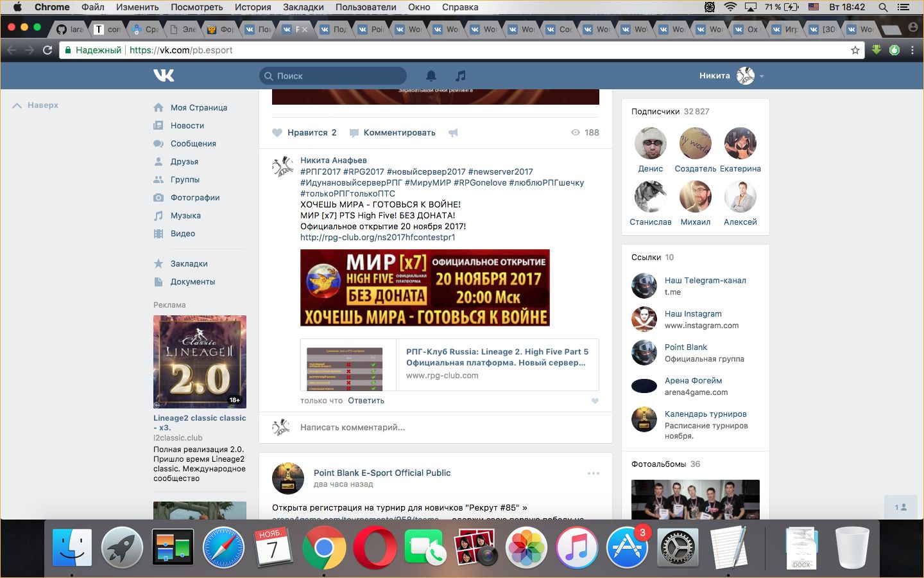Open the music note player icon
The height and width of the screenshot is (578, 924).
click(x=461, y=76)
